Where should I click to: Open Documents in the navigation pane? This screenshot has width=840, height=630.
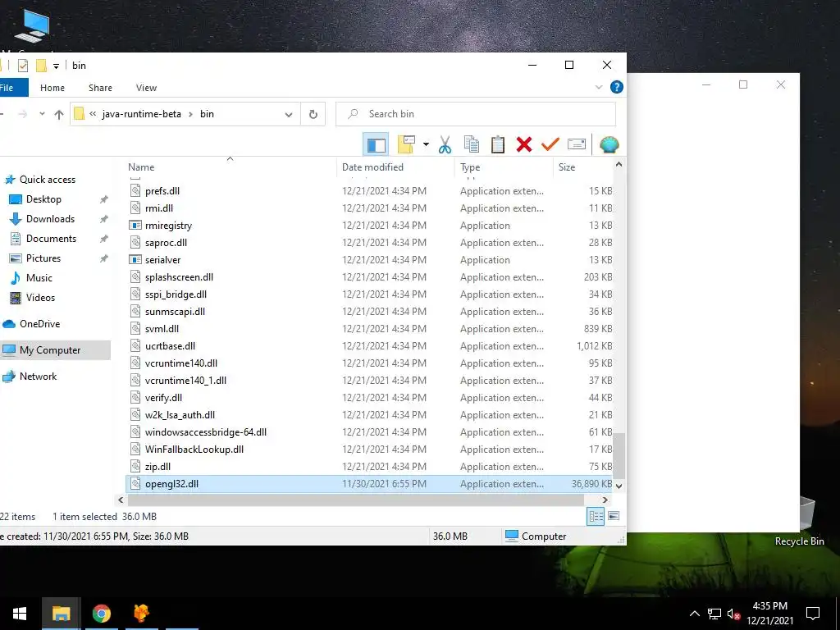point(51,239)
